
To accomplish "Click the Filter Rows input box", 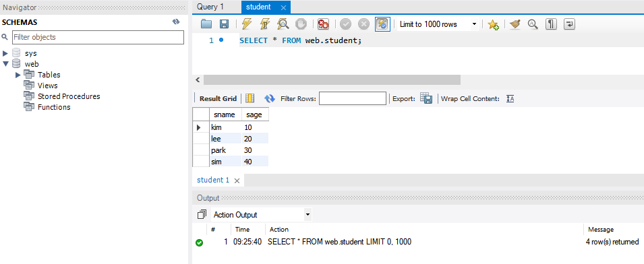I will (x=353, y=98).
